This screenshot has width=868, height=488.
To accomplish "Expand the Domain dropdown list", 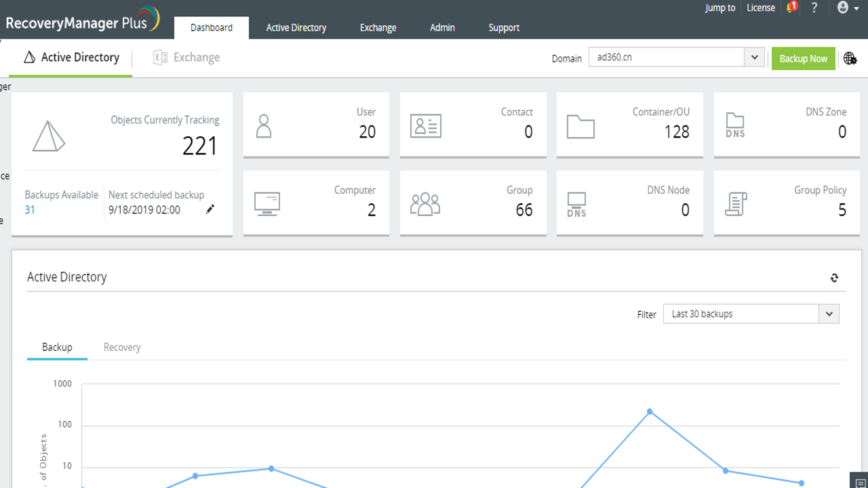I will pos(755,58).
